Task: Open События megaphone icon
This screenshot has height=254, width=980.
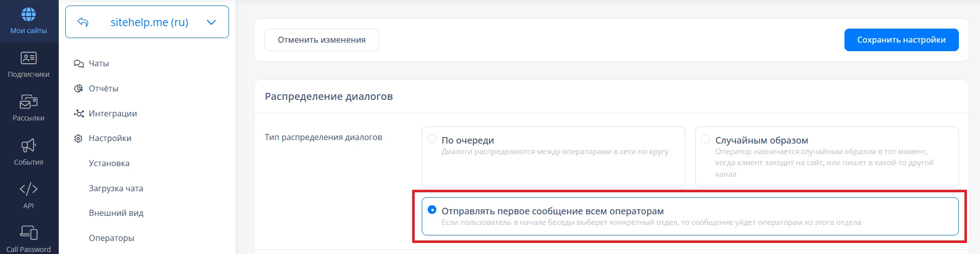Action: click(29, 146)
